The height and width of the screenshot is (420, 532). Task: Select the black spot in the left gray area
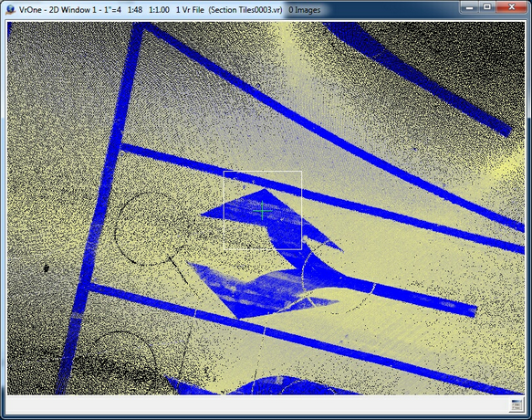click(47, 268)
